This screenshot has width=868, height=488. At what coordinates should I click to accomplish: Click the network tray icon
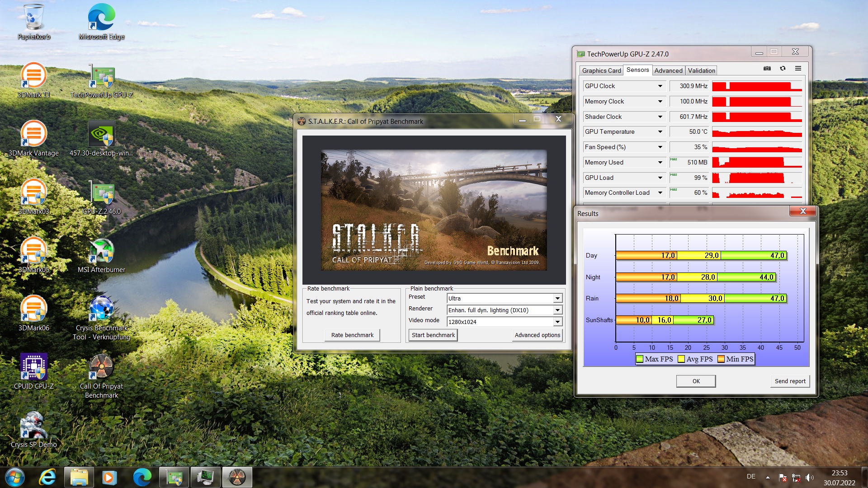click(x=796, y=477)
